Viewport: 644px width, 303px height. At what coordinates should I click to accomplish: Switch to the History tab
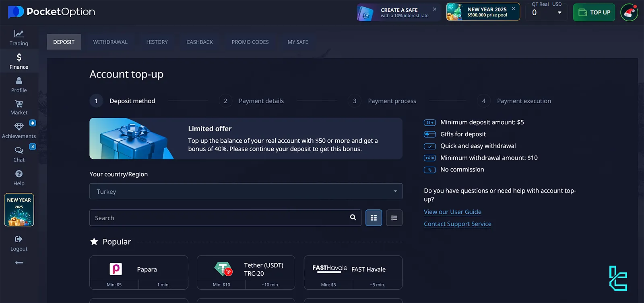point(157,42)
